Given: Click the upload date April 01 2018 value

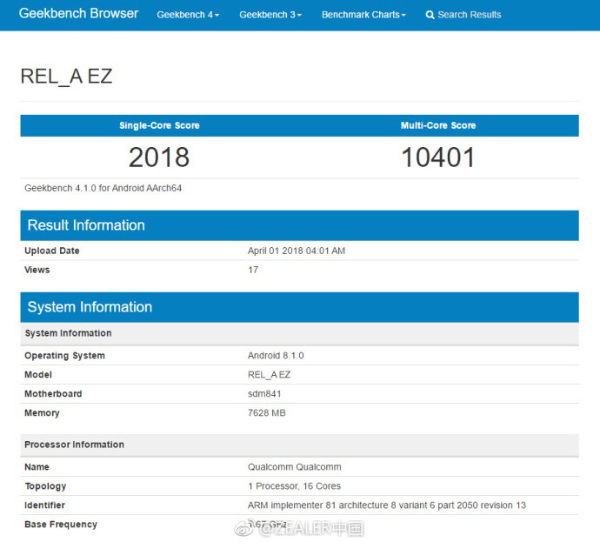Looking at the screenshot, I should tap(296, 251).
